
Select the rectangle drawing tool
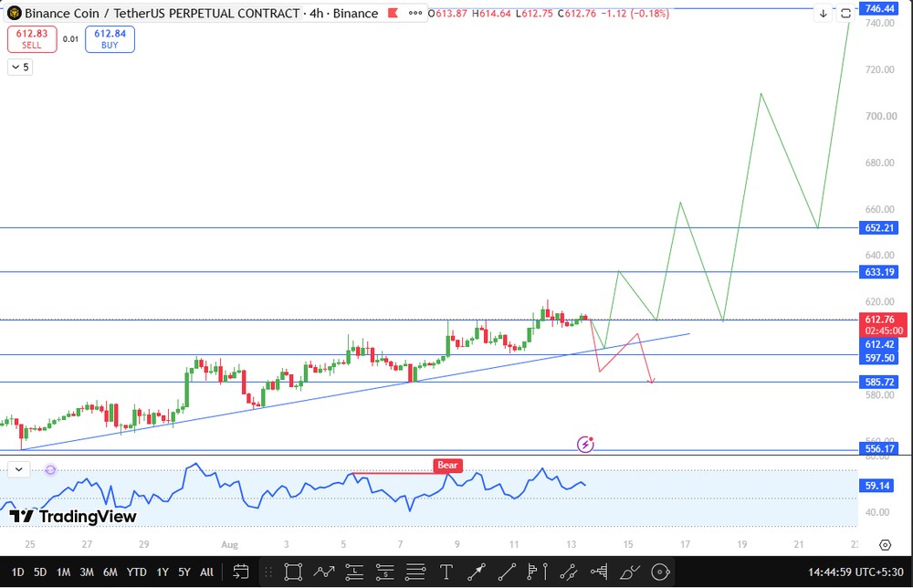pyautogui.click(x=293, y=572)
